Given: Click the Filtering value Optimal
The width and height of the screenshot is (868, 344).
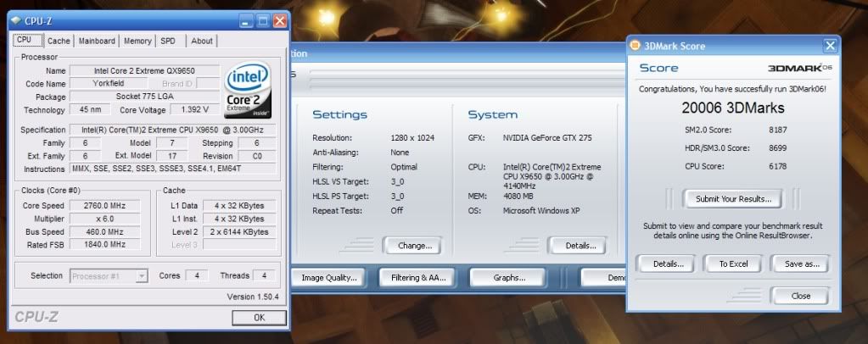Looking at the screenshot, I should (x=404, y=167).
